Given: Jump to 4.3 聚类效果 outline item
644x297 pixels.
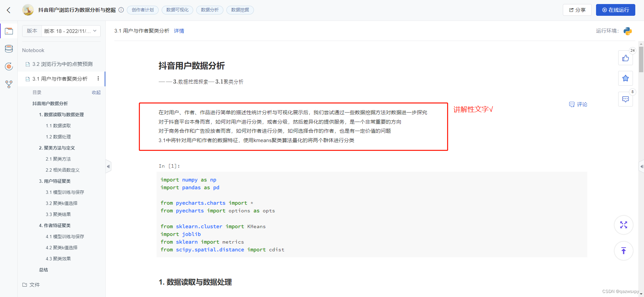Looking at the screenshot, I should [58, 259].
